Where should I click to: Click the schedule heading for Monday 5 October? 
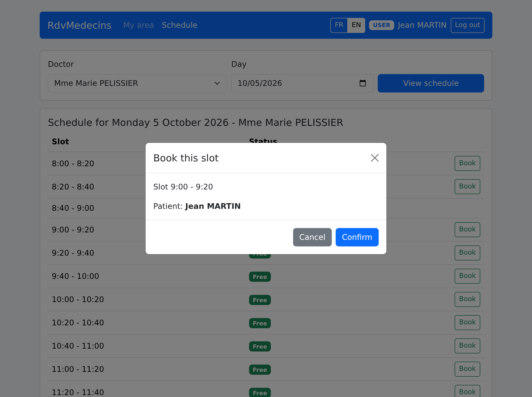click(x=195, y=123)
